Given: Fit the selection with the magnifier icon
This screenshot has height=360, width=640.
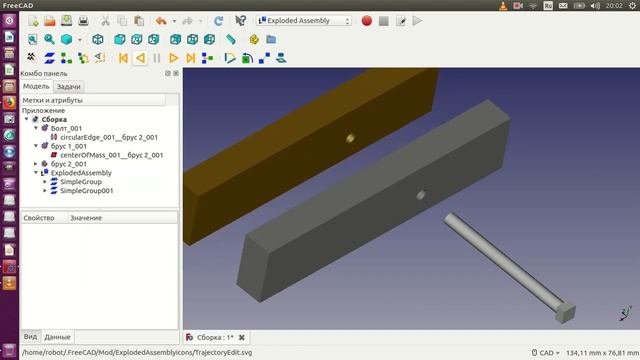Looking at the screenshot, I should tap(49, 40).
